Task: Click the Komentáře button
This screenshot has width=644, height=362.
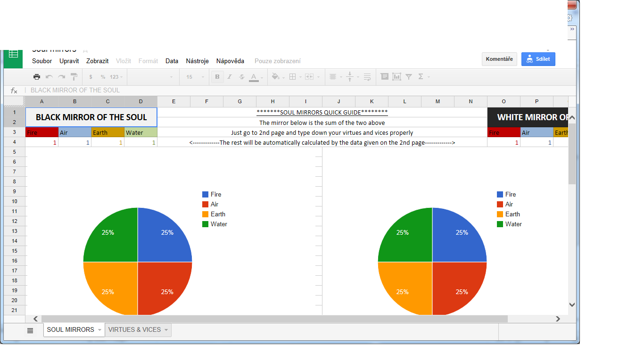Action: 499,59
